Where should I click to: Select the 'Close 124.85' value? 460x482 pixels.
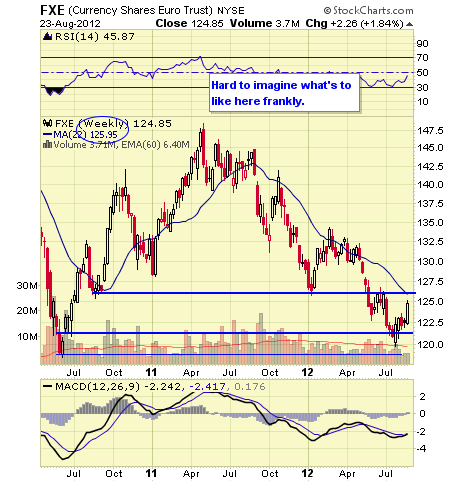(189, 24)
